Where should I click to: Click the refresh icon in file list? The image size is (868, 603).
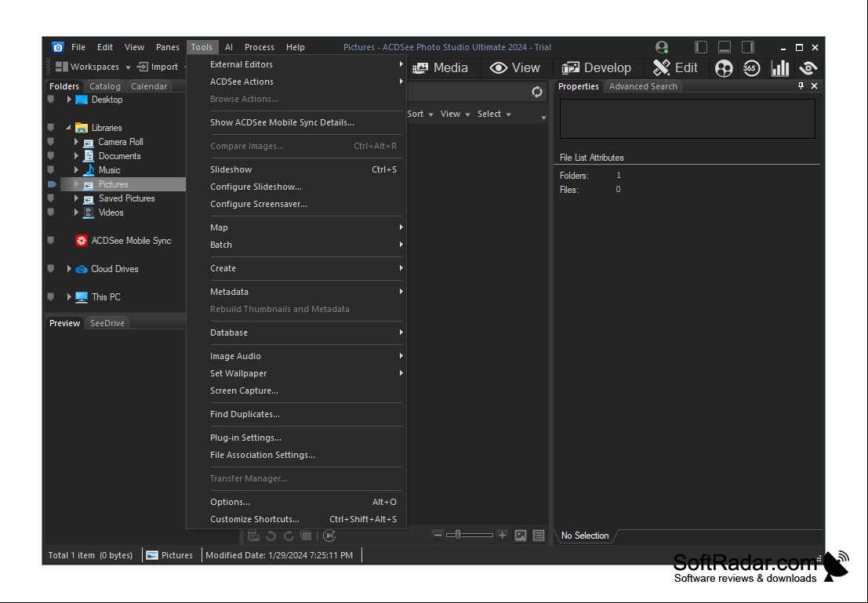click(x=537, y=92)
